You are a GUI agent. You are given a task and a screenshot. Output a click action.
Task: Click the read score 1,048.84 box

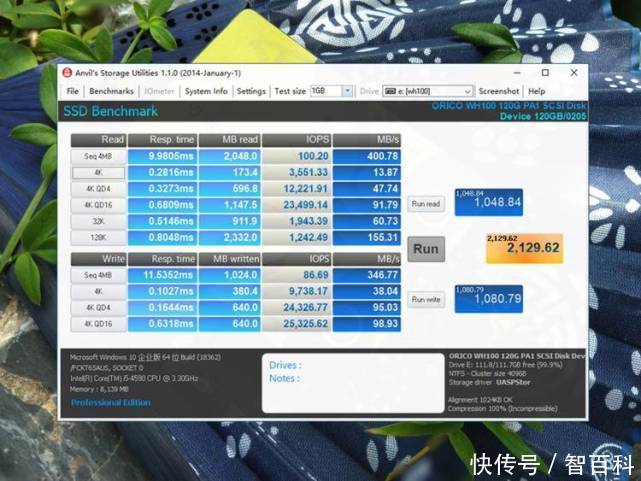(x=489, y=202)
